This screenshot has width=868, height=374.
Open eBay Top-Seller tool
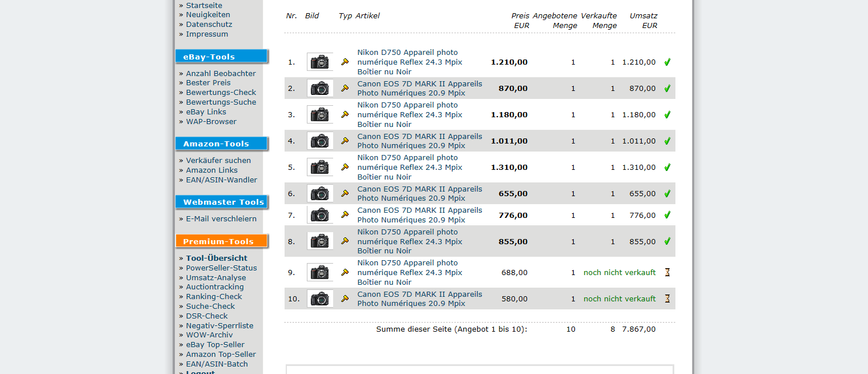215,344
